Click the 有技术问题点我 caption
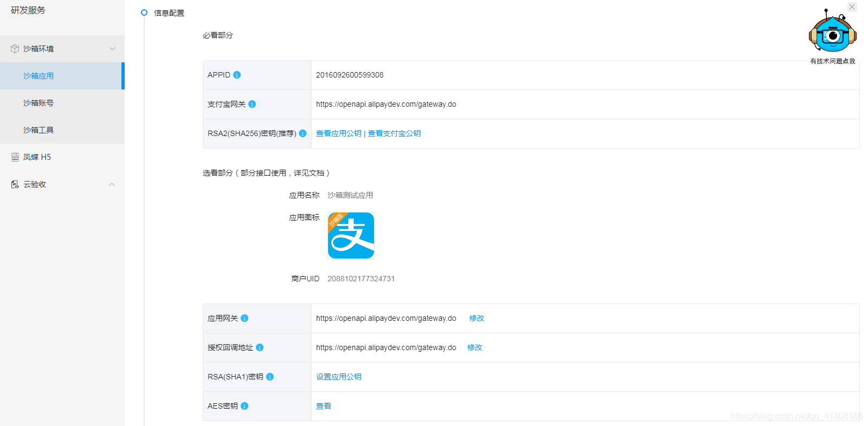Image resolution: width=868 pixels, height=426 pixels. [x=833, y=61]
